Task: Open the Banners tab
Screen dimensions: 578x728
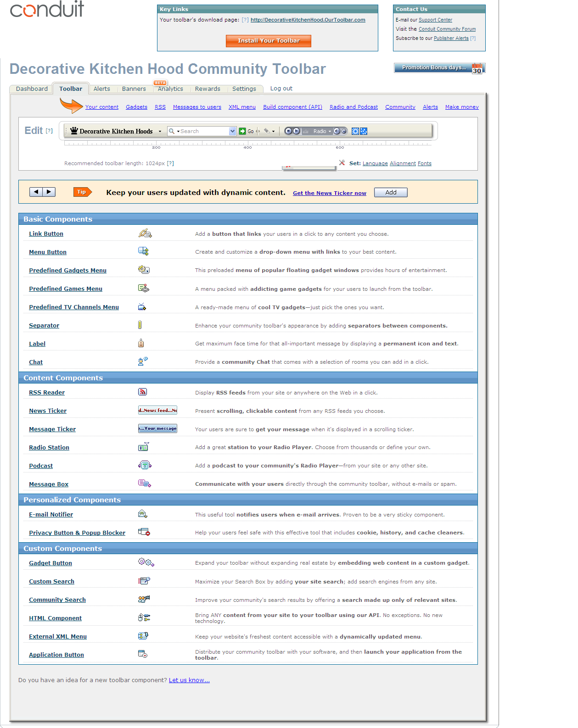Action: 134,89
